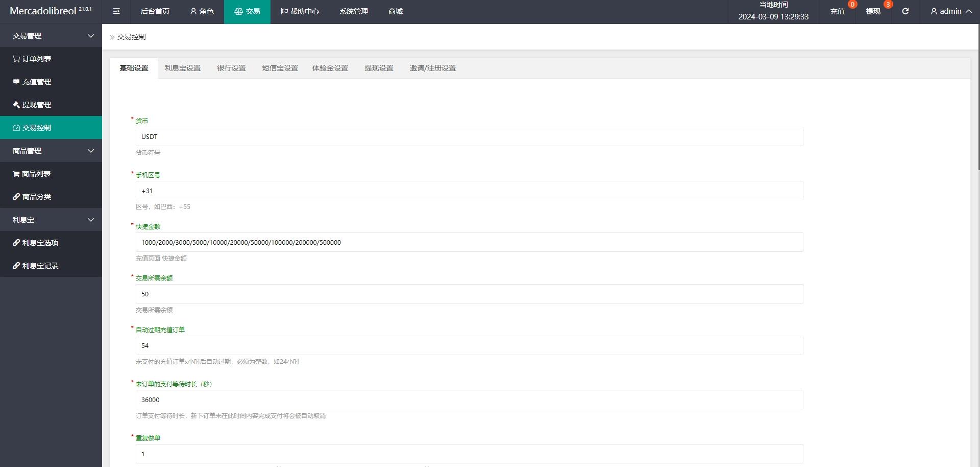This screenshot has height=467, width=980.
Task: Open the admin account dropdown arrow
Action: point(969,11)
